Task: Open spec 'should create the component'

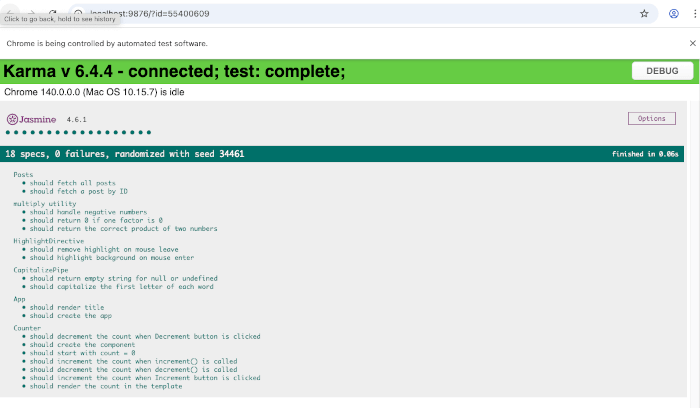Action: point(82,345)
